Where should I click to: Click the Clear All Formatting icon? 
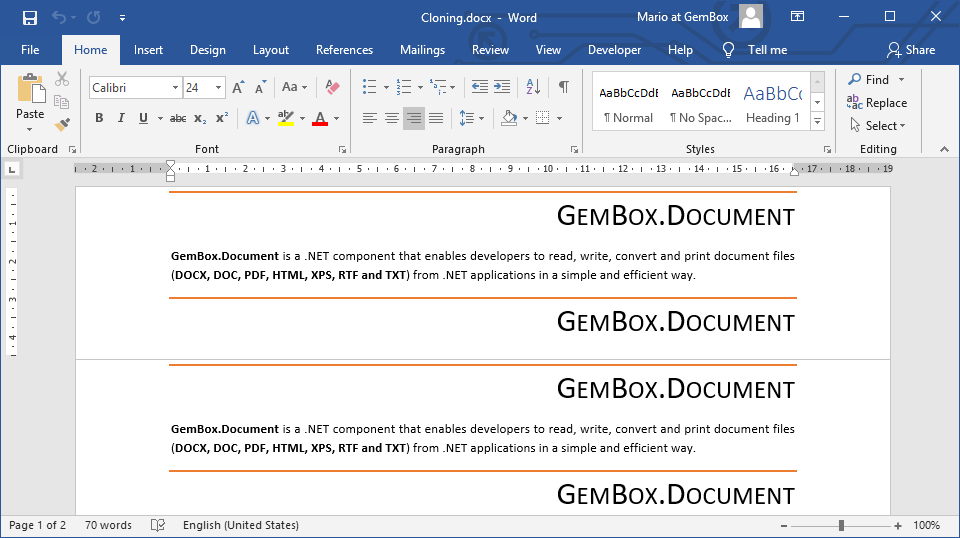coord(333,88)
